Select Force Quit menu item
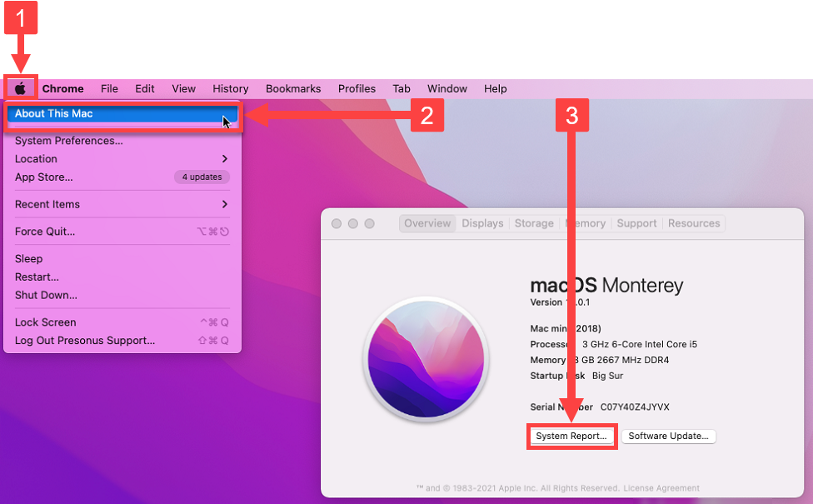The image size is (813, 504). (122, 232)
